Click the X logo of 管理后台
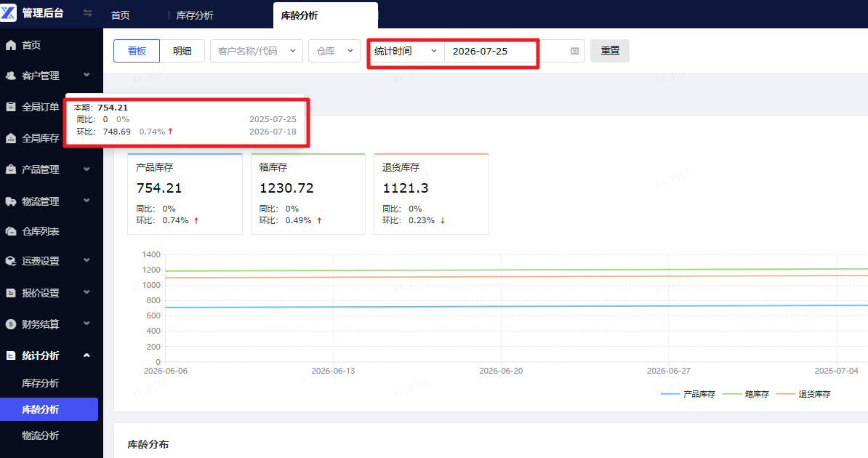The image size is (868, 458). (8, 12)
